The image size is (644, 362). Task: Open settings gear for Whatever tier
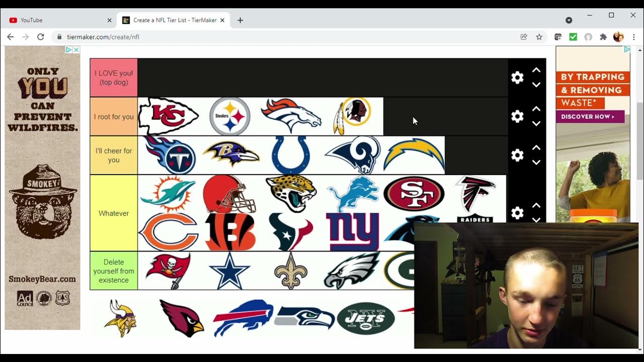pyautogui.click(x=517, y=213)
